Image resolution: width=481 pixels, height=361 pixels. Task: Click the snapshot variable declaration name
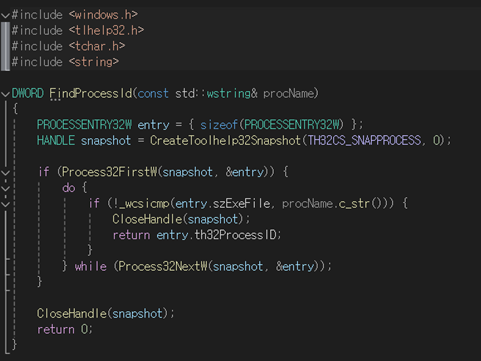[106, 141]
